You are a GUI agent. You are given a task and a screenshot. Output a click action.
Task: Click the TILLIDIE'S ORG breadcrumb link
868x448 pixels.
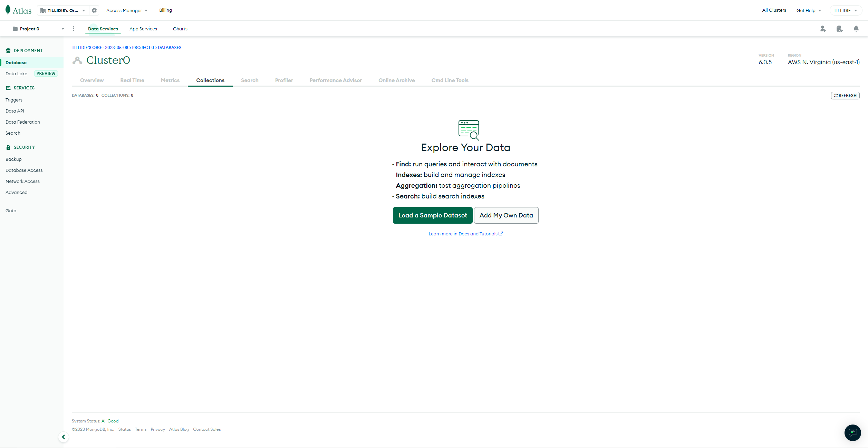100,47
